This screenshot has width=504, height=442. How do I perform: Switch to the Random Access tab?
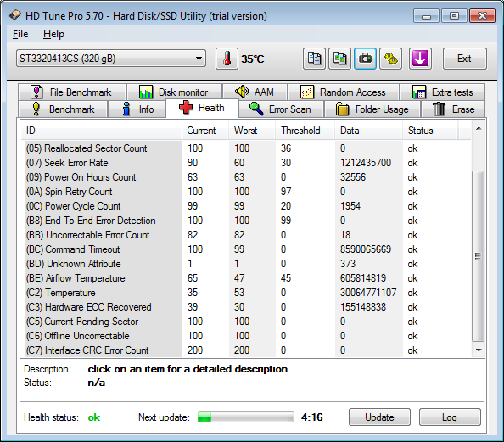click(x=344, y=92)
